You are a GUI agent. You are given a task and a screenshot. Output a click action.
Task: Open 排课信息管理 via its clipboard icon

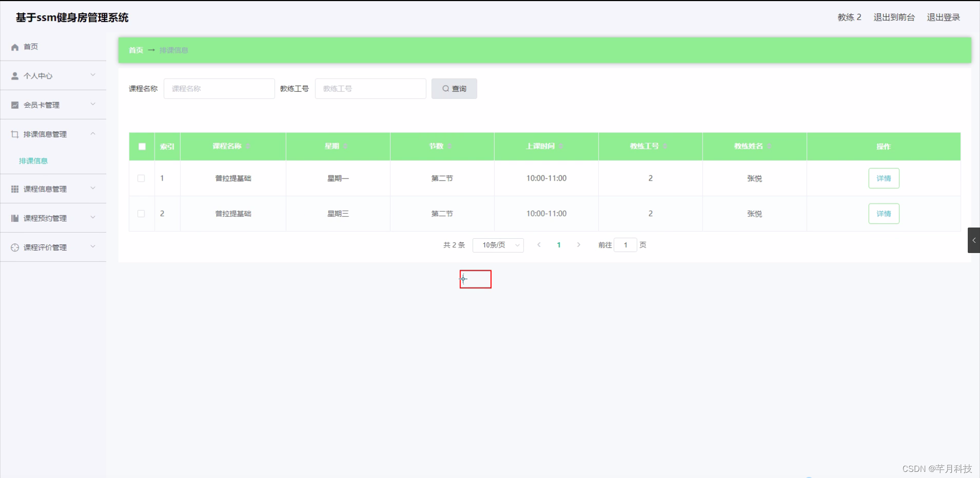[x=14, y=134]
